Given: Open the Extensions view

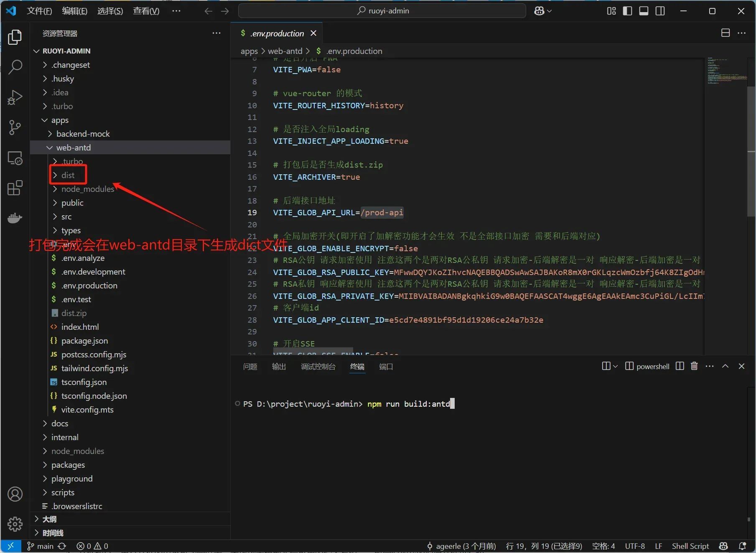Looking at the screenshot, I should 15,188.
